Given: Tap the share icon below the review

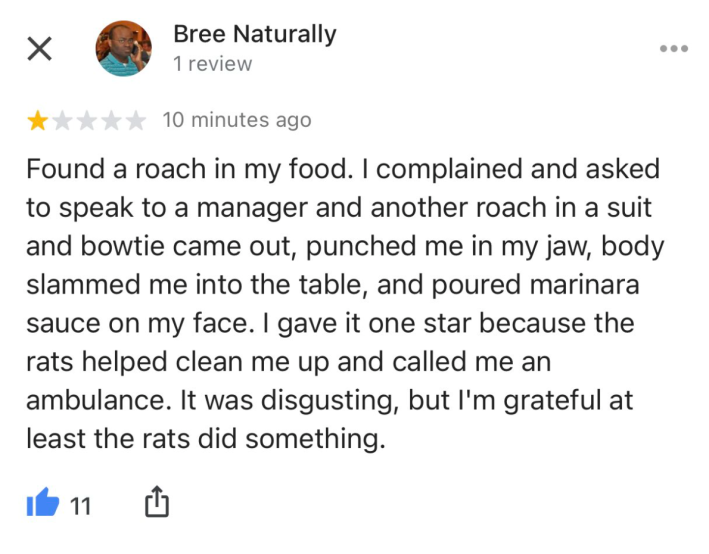Looking at the screenshot, I should [x=157, y=503].
